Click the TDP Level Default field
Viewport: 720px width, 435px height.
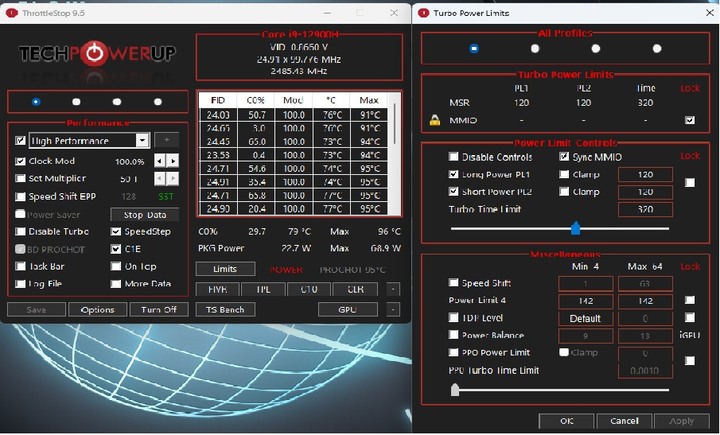pyautogui.click(x=585, y=318)
